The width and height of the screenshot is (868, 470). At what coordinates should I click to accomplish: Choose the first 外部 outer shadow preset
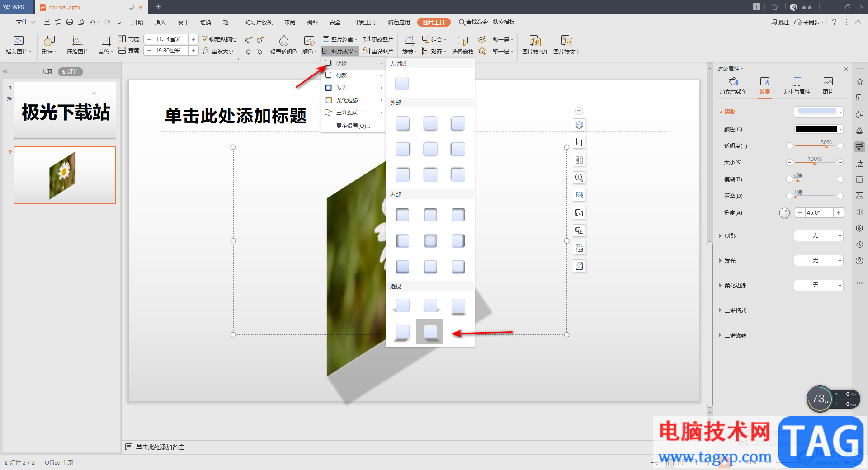[402, 123]
